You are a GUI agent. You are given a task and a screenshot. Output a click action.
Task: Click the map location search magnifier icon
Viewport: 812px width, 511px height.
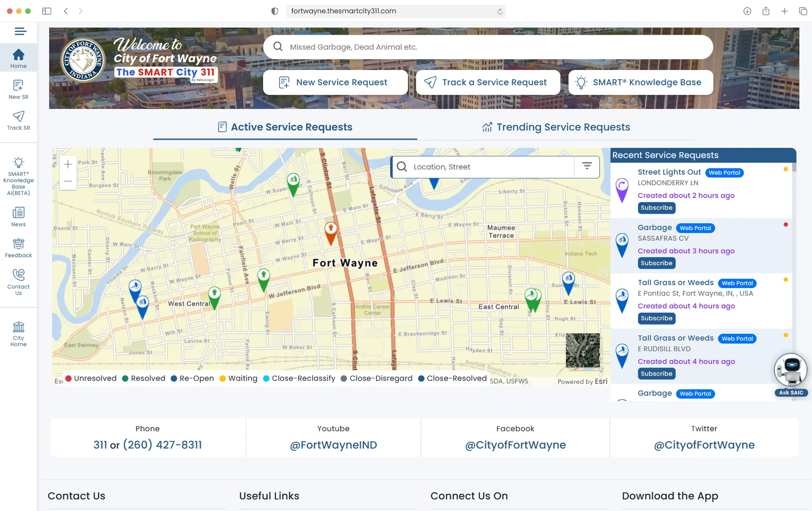point(402,166)
